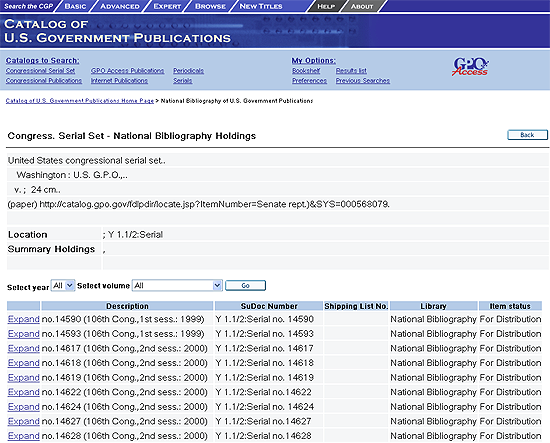Screen dimensions: 550x443
Task: Click For Distribution status of no.14619
Action: click(x=510, y=377)
